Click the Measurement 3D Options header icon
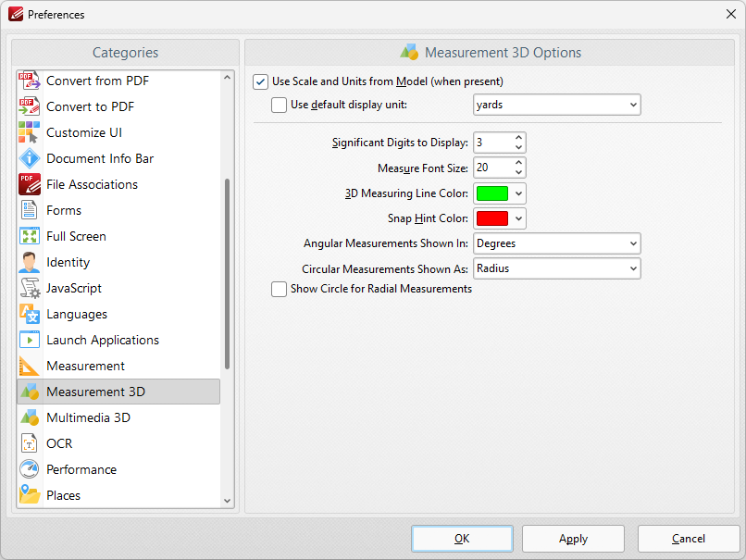 click(409, 53)
